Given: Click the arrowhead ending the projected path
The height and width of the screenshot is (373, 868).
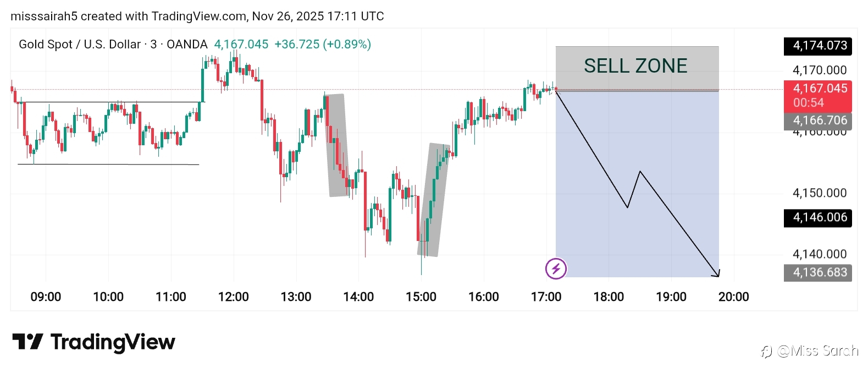Looking at the screenshot, I should pyautogui.click(x=716, y=273).
